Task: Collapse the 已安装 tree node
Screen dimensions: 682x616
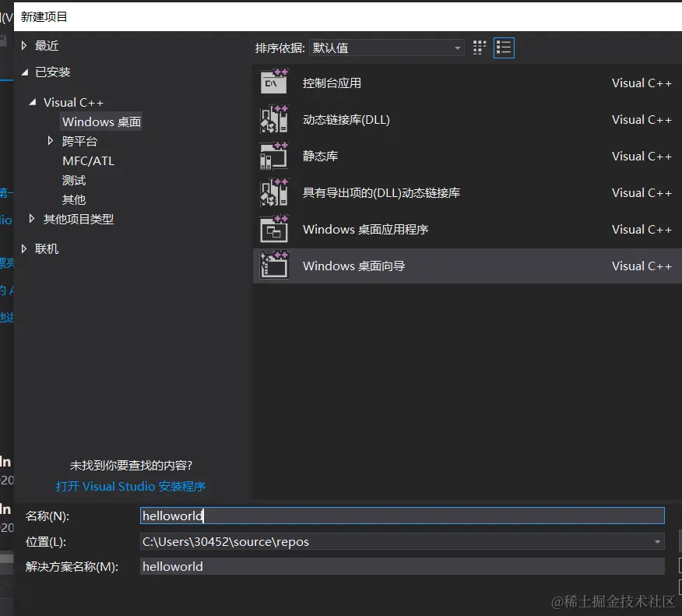Action: point(25,72)
